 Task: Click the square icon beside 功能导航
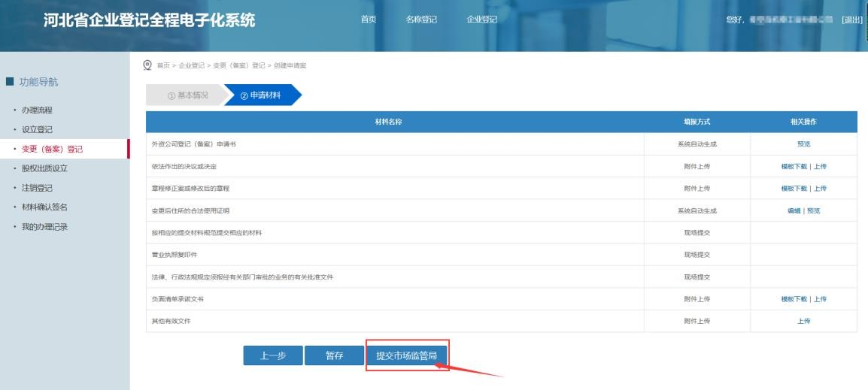(x=9, y=82)
